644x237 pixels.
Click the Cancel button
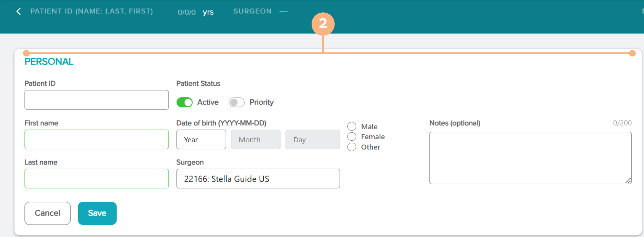point(47,213)
